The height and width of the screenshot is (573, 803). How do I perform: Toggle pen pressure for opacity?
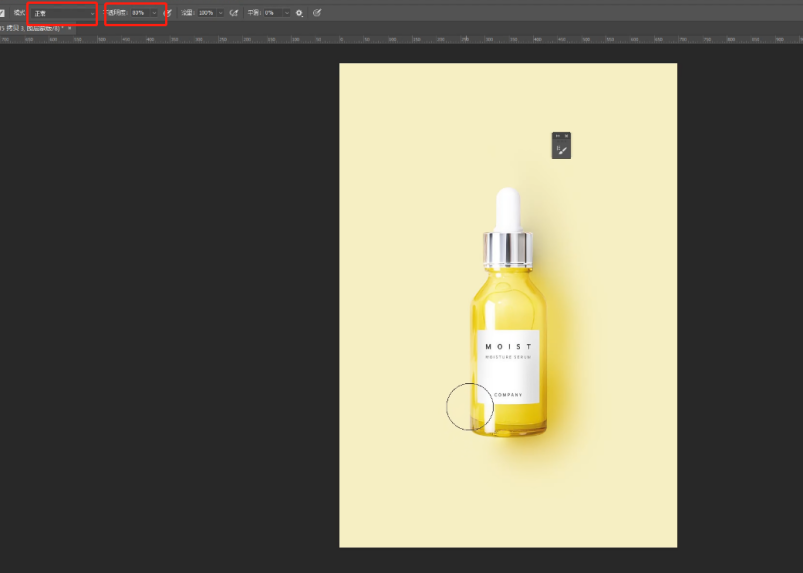[x=168, y=13]
